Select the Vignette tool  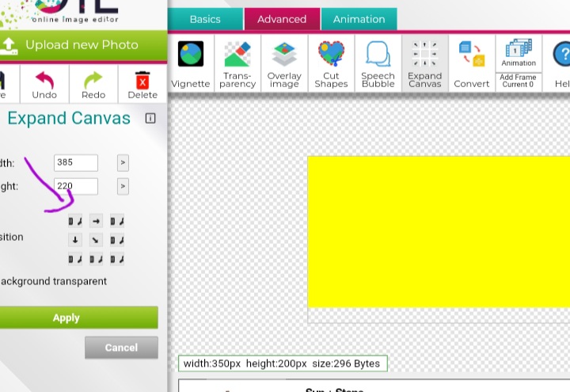coord(190,63)
